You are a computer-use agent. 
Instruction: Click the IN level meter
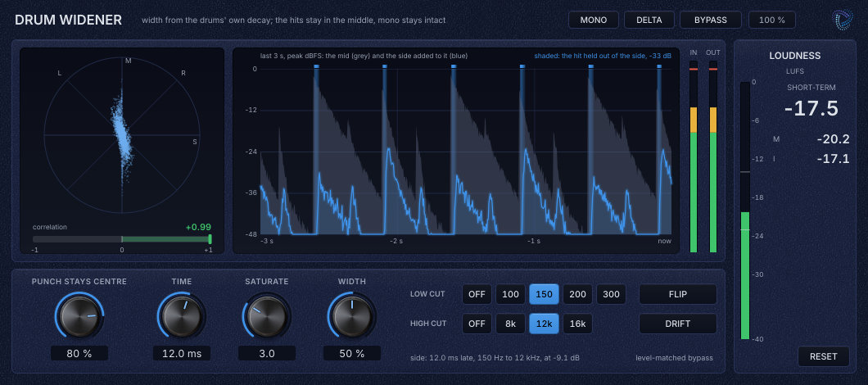tap(694, 156)
